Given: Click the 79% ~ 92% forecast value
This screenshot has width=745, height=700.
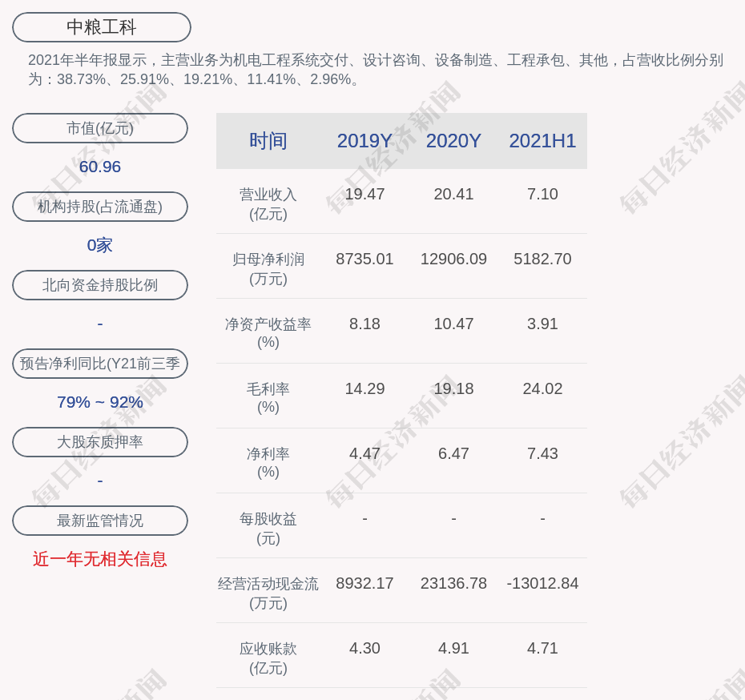Looking at the screenshot, I should tap(100, 402).
